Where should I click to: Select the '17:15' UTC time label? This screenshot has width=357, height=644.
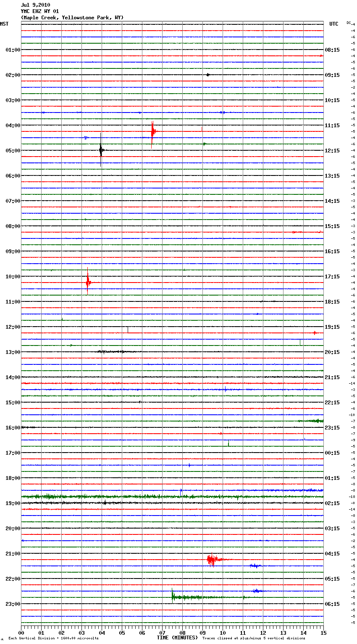[332, 277]
